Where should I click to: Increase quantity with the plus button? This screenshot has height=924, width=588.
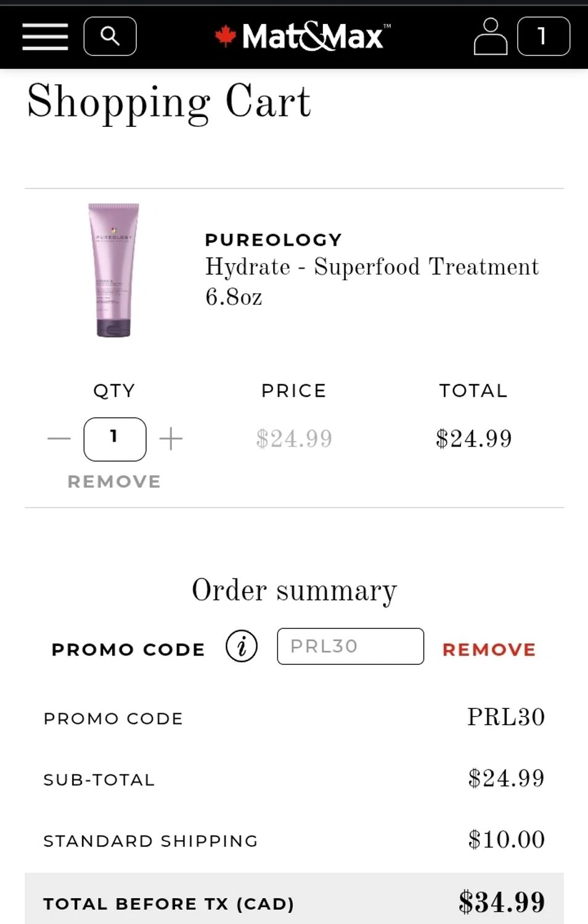[x=171, y=439]
